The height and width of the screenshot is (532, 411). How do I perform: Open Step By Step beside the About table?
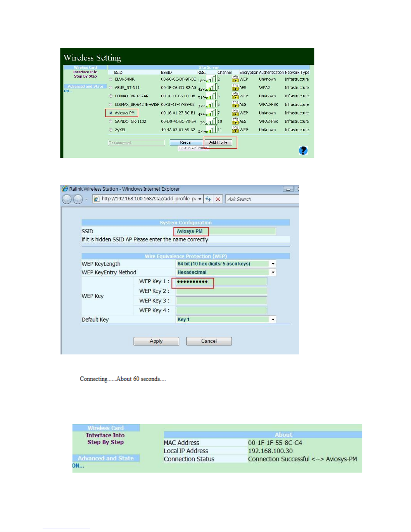click(x=106, y=442)
